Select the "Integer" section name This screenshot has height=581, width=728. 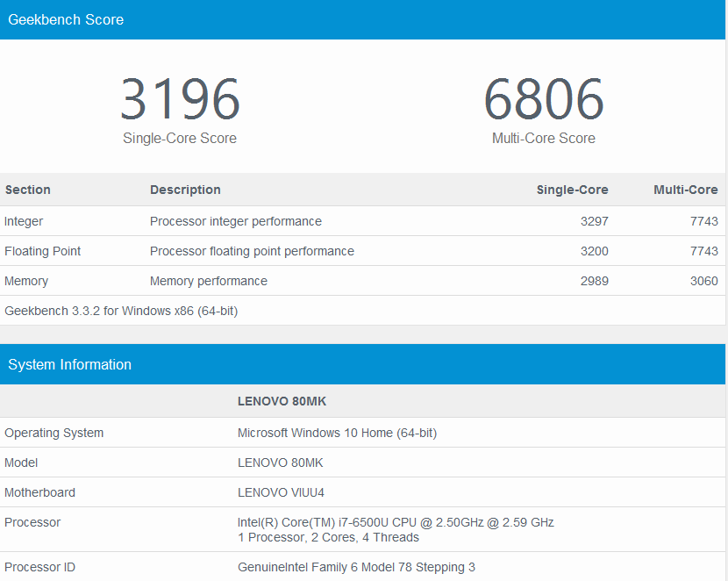point(24,221)
